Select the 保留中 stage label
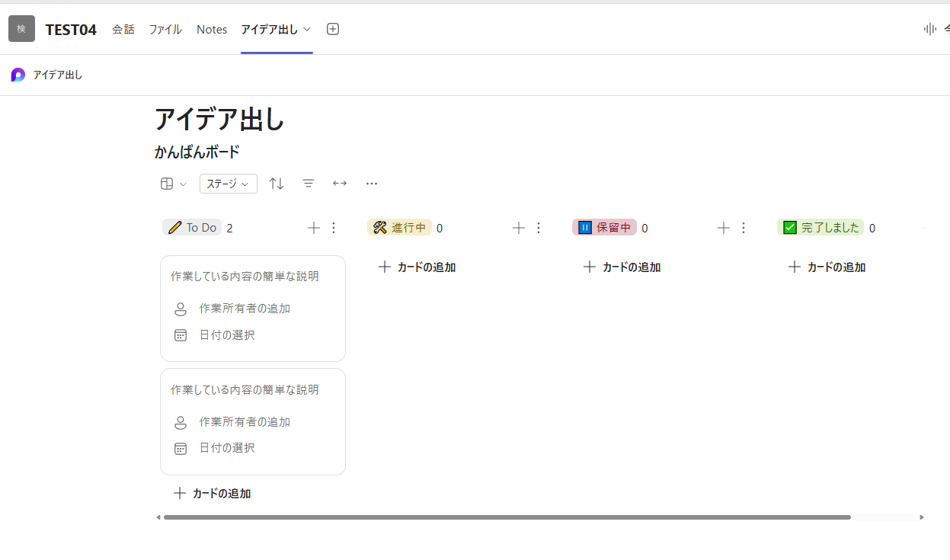 pyautogui.click(x=604, y=228)
